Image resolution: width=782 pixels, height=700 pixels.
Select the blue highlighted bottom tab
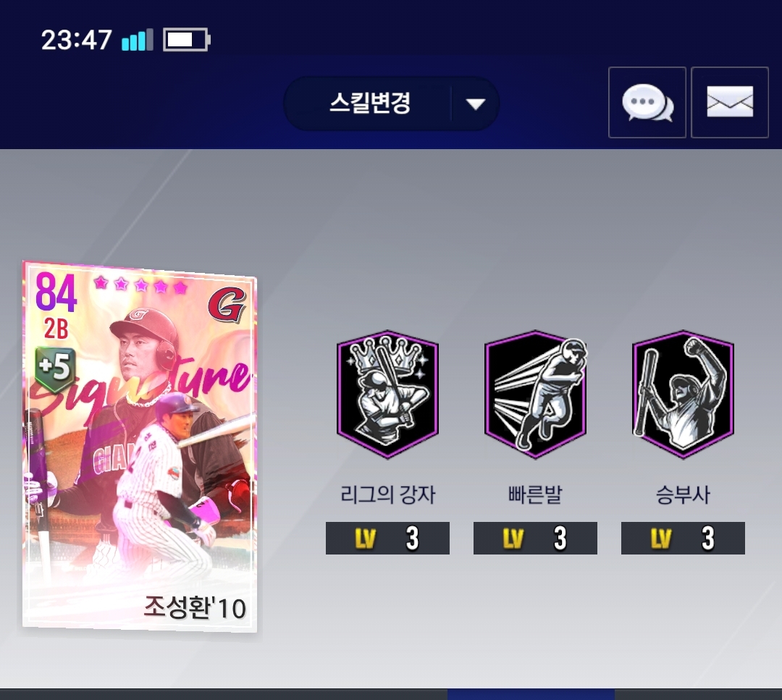point(531,694)
